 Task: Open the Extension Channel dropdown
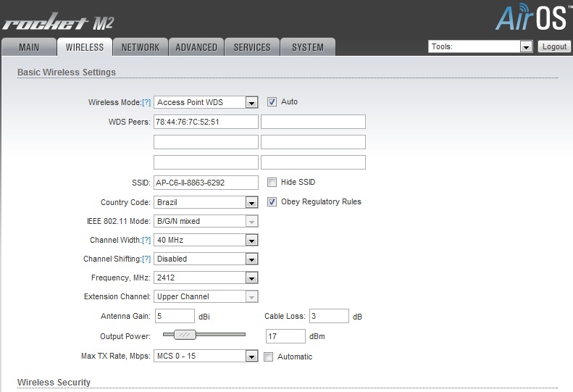tap(206, 296)
